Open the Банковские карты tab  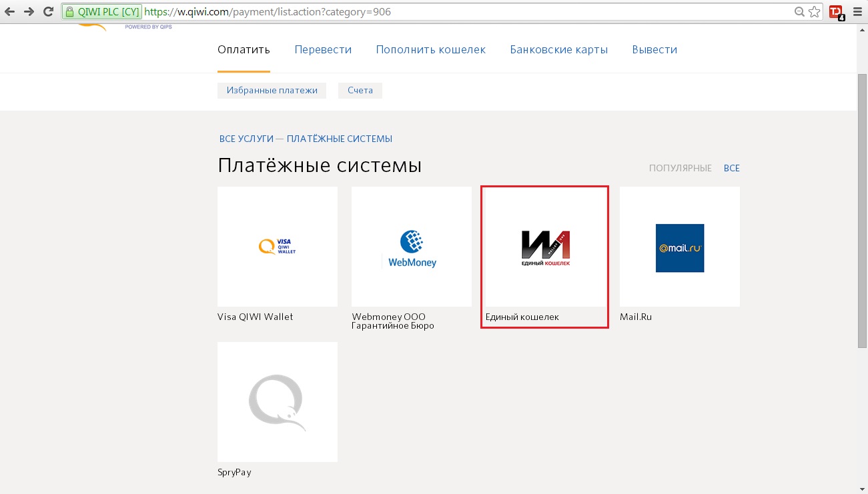(x=559, y=50)
